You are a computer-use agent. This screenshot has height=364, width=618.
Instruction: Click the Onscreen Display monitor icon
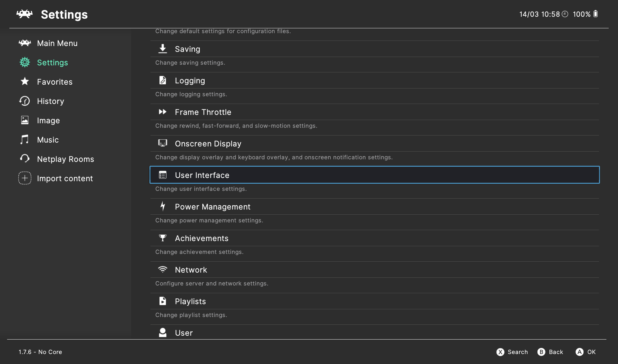point(163,143)
